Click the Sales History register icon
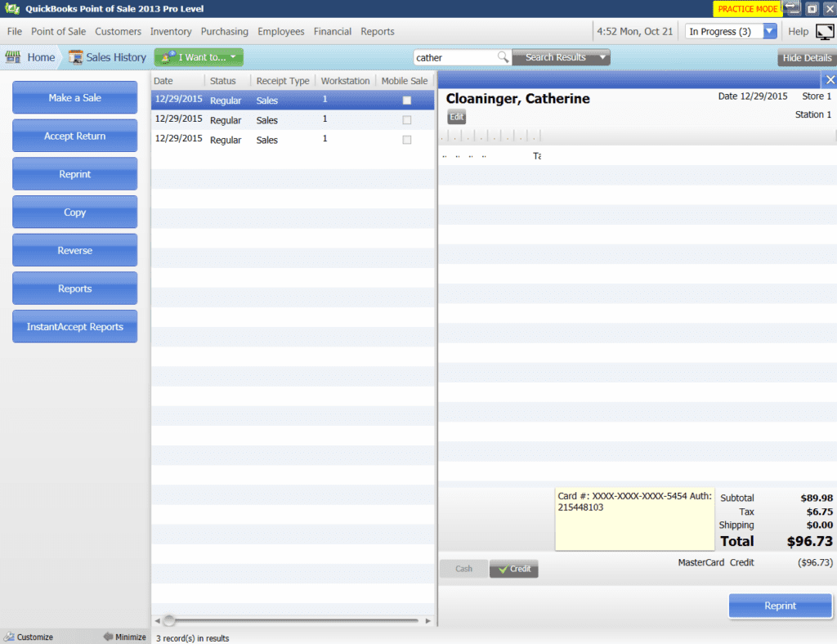Image resolution: width=837 pixels, height=644 pixels. click(75, 57)
